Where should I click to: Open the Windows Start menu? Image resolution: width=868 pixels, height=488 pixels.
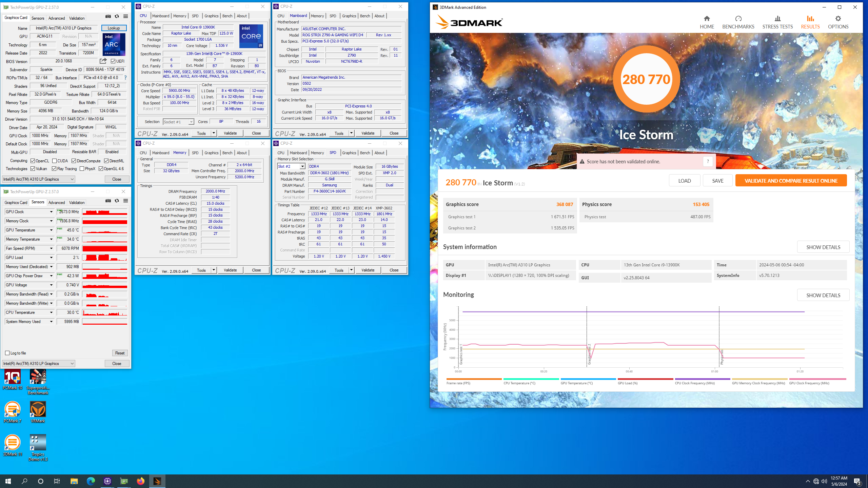click(8, 481)
